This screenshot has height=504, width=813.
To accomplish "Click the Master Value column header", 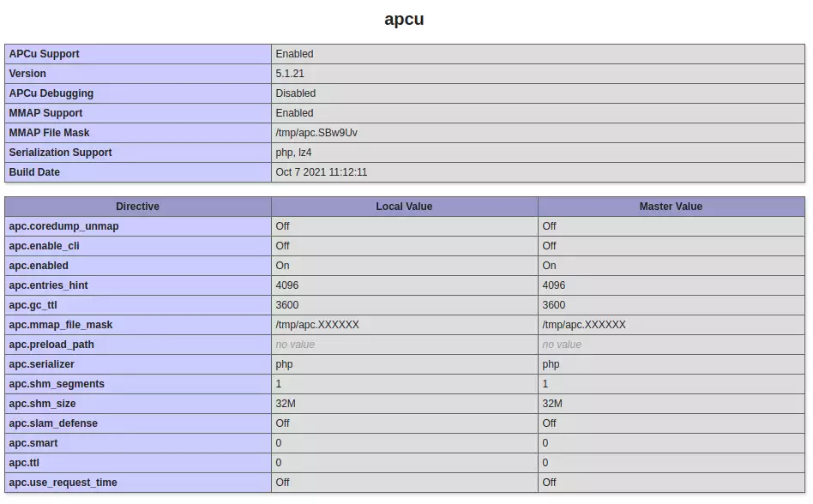I will pos(671,207).
